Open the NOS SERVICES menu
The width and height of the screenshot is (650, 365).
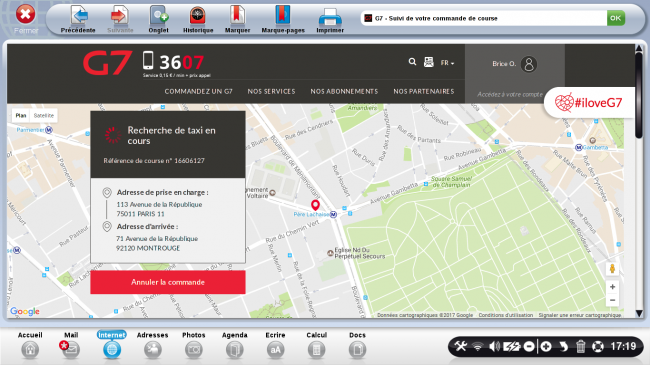click(x=272, y=91)
